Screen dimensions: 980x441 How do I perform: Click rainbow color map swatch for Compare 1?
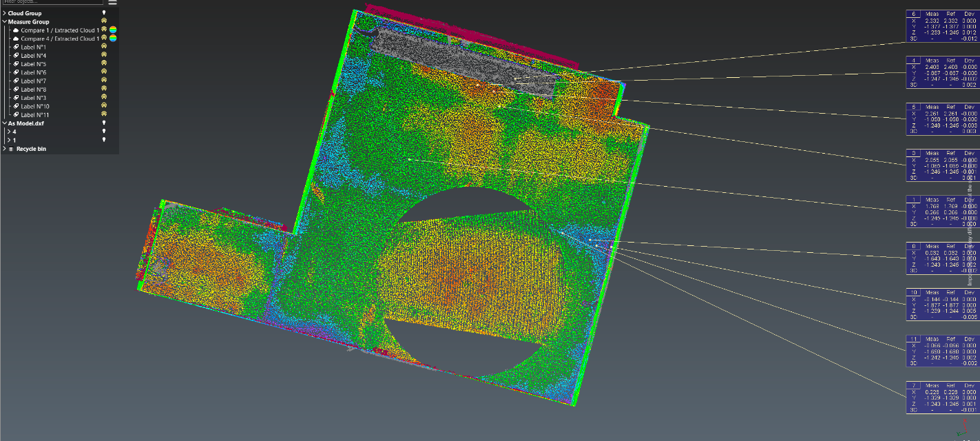coord(113,30)
